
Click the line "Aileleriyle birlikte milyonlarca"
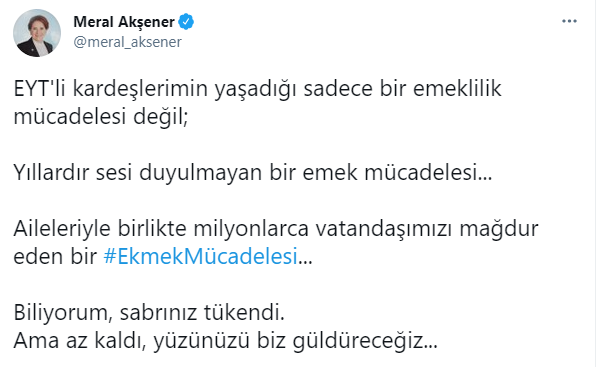tap(276, 229)
